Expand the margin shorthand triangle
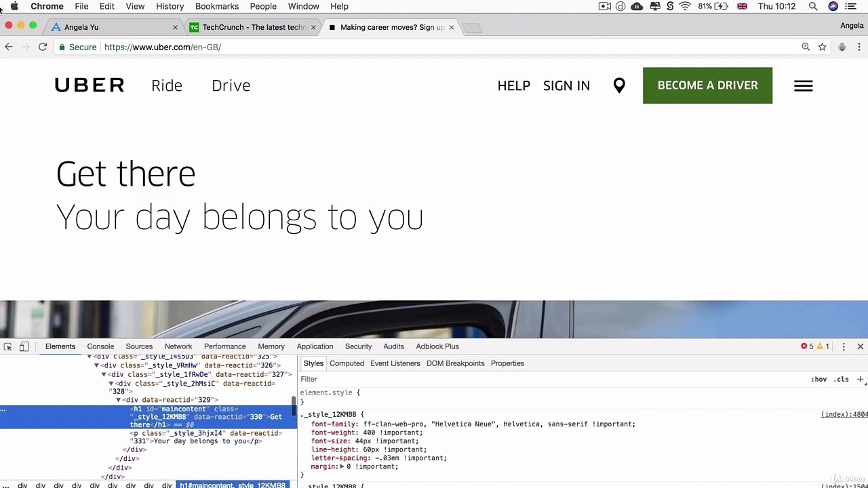Screen dimensions: 868x488 tap(342, 466)
